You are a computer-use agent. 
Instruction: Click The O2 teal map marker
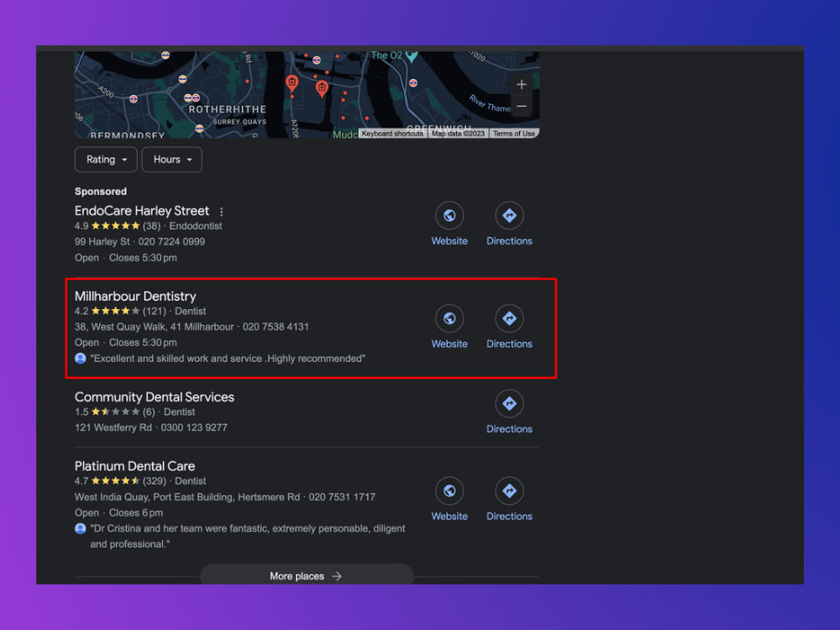[412, 55]
